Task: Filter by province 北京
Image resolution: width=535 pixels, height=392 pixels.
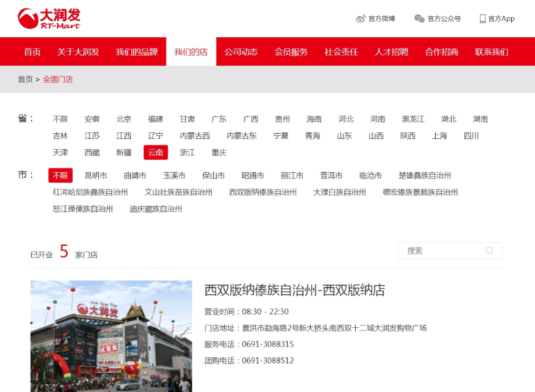Action: tap(124, 119)
